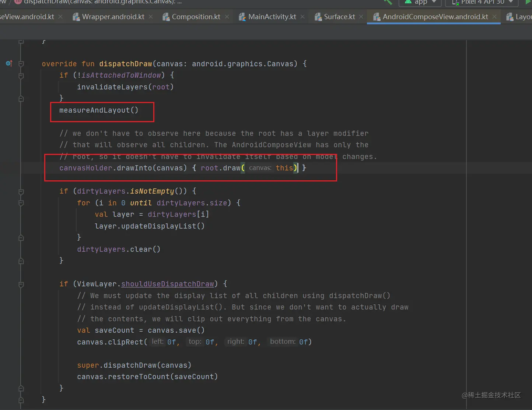Click the Composition.kt file icon
This screenshot has width=532, height=410.
[166, 17]
